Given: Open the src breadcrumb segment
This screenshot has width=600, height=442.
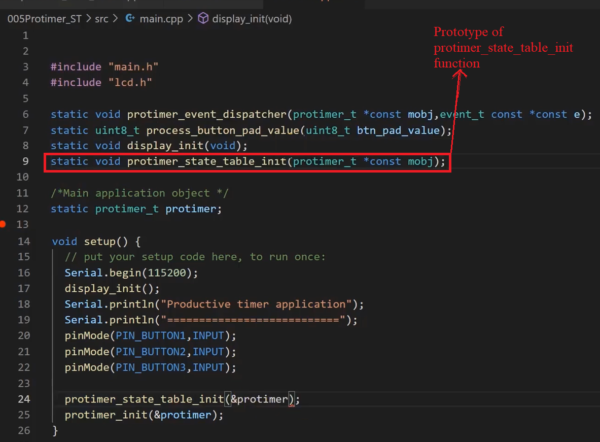Looking at the screenshot, I should coord(101,19).
